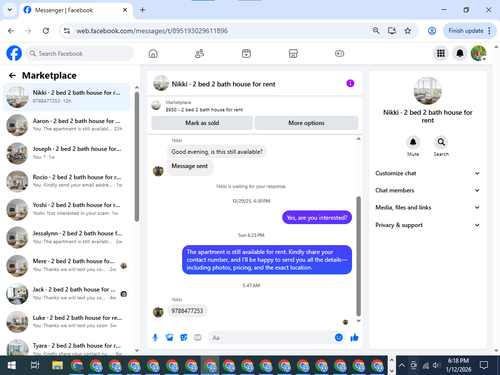Open Task View on the taskbar
The image size is (500, 375).
(35, 365)
